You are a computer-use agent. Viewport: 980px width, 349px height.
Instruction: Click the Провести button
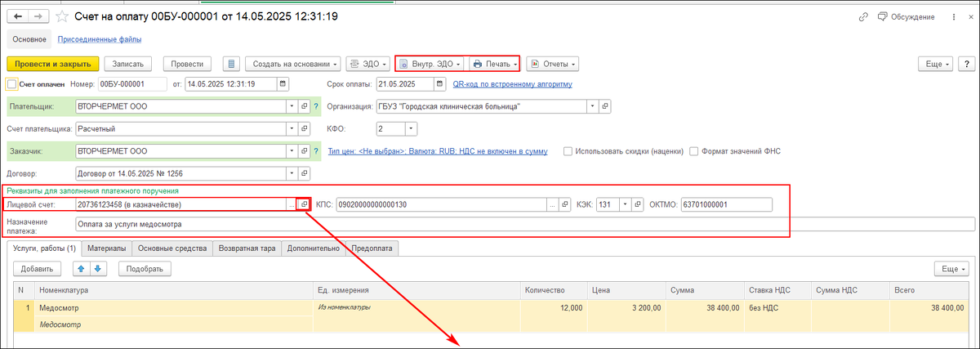click(x=189, y=64)
